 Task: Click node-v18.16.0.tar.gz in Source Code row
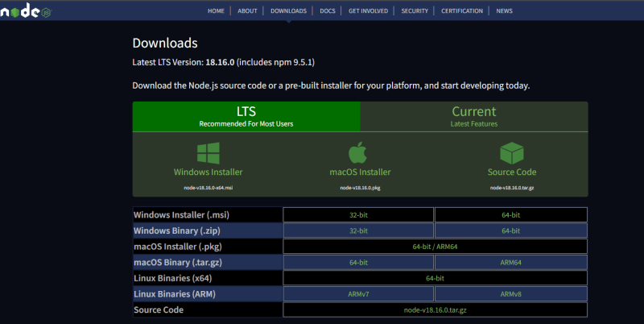[435, 310]
